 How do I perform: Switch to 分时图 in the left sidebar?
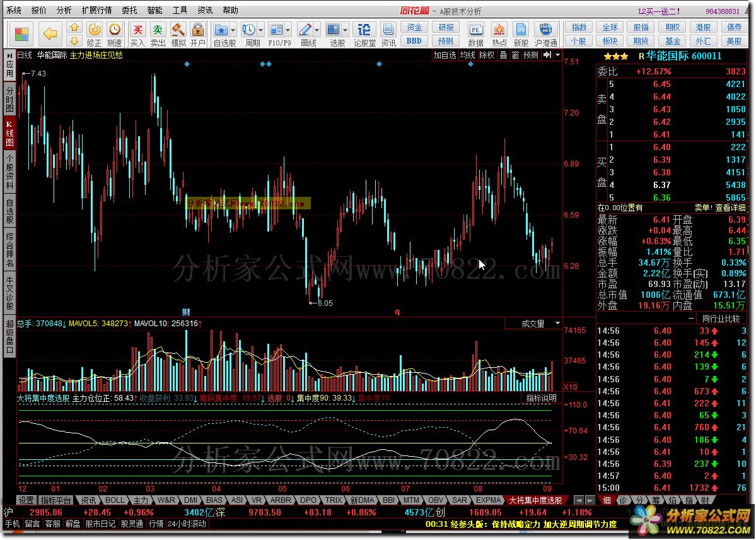tap(9, 100)
